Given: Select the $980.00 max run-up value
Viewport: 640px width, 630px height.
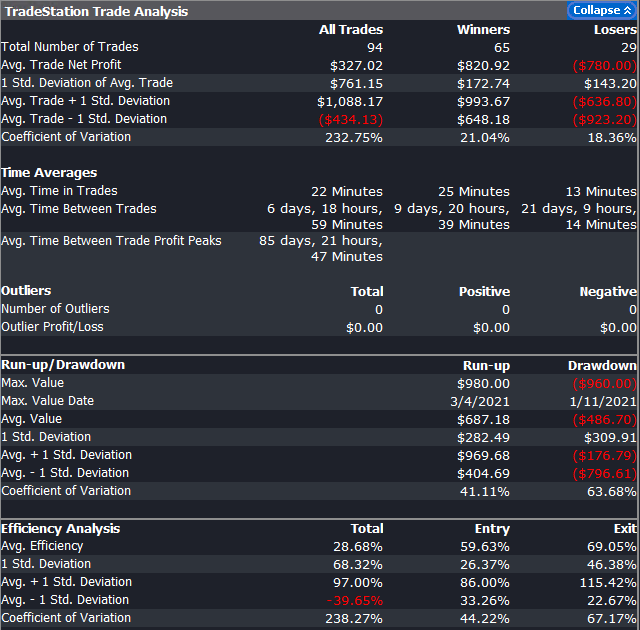Looking at the screenshot, I should coord(483,384).
